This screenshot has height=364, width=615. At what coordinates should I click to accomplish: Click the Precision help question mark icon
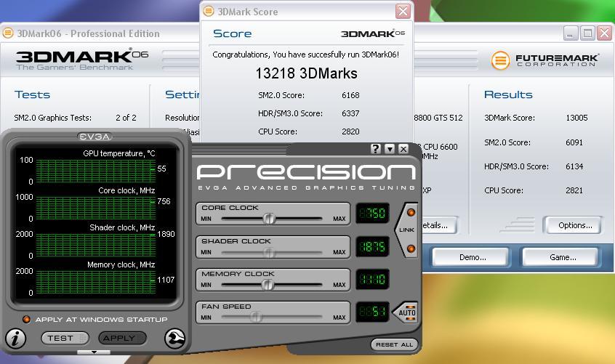tap(376, 149)
